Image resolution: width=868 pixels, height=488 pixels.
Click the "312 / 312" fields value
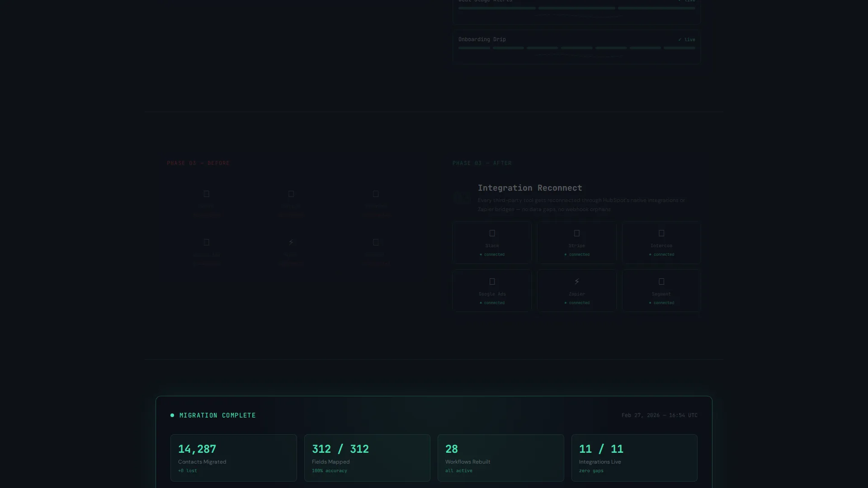click(x=340, y=449)
